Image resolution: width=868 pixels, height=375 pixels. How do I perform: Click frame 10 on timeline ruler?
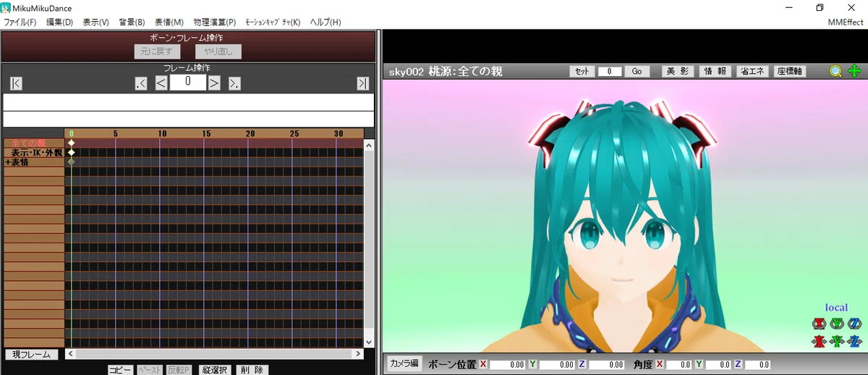point(163,133)
